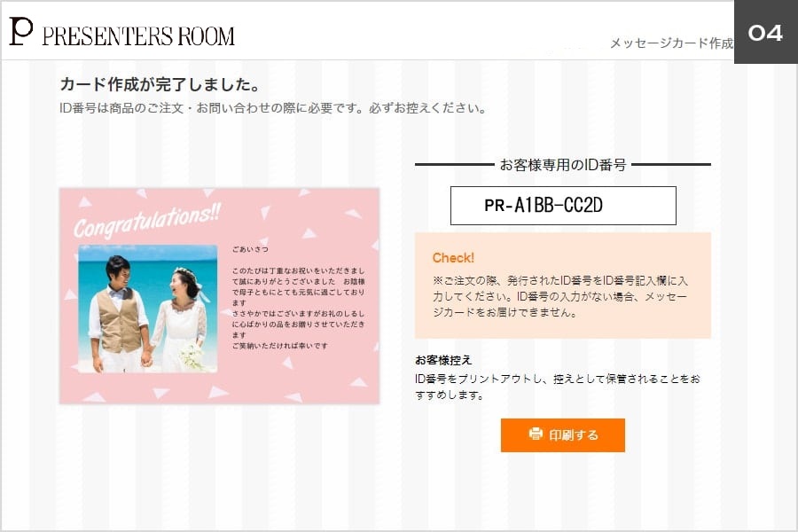Viewport: 798px width, 532px height.
Task: Click the Check! notice heading
Action: tap(453, 258)
